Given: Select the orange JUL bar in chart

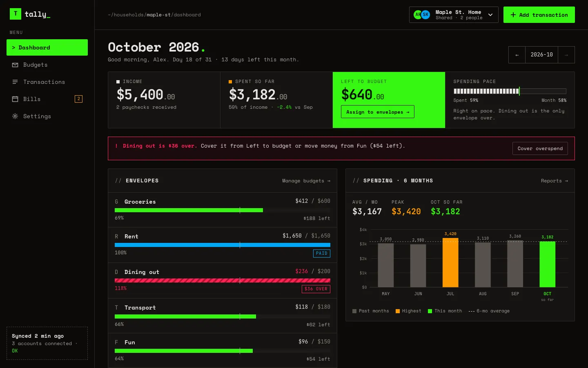Looking at the screenshot, I should (x=450, y=263).
